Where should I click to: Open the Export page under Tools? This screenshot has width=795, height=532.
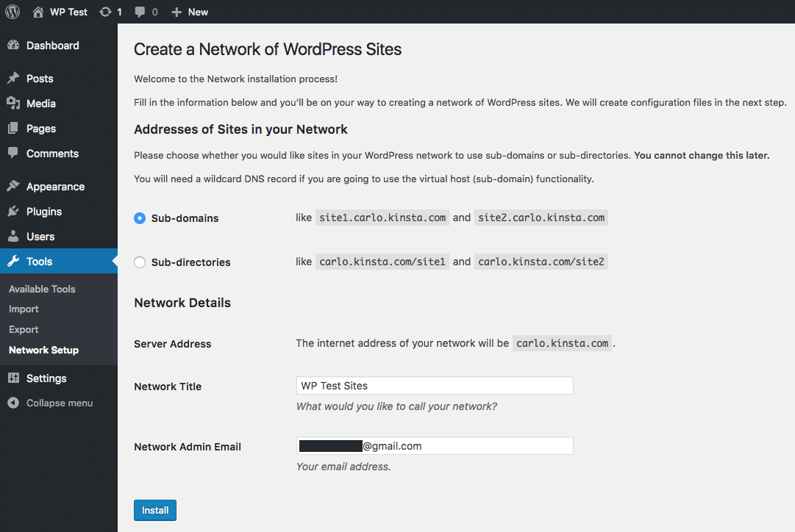[24, 329]
